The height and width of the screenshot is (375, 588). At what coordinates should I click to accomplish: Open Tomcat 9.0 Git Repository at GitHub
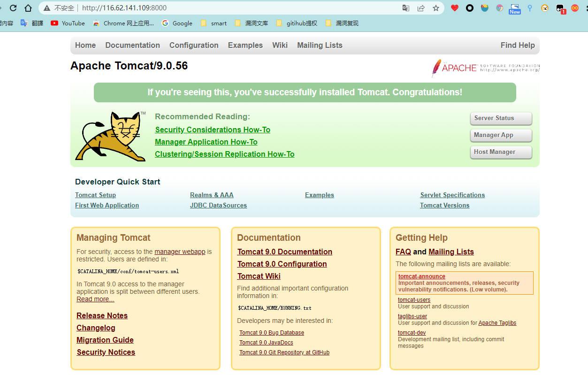[x=284, y=352]
